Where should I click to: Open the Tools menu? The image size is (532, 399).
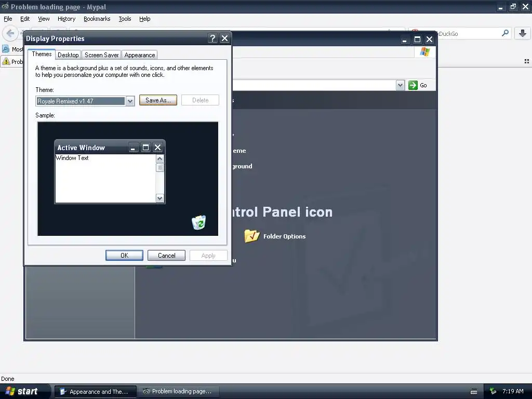pyautogui.click(x=125, y=19)
